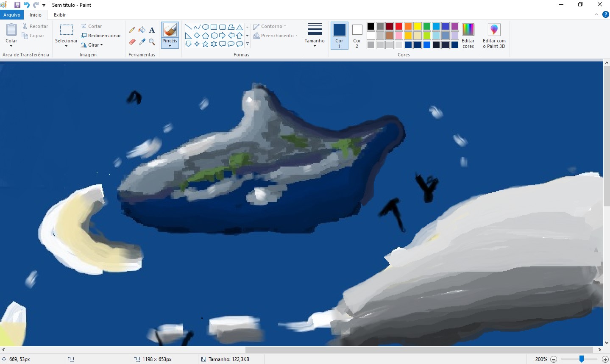Viewport: 610px width, 364px height.
Task: Expand the Colar dropdown arrow
Action: pos(11,46)
